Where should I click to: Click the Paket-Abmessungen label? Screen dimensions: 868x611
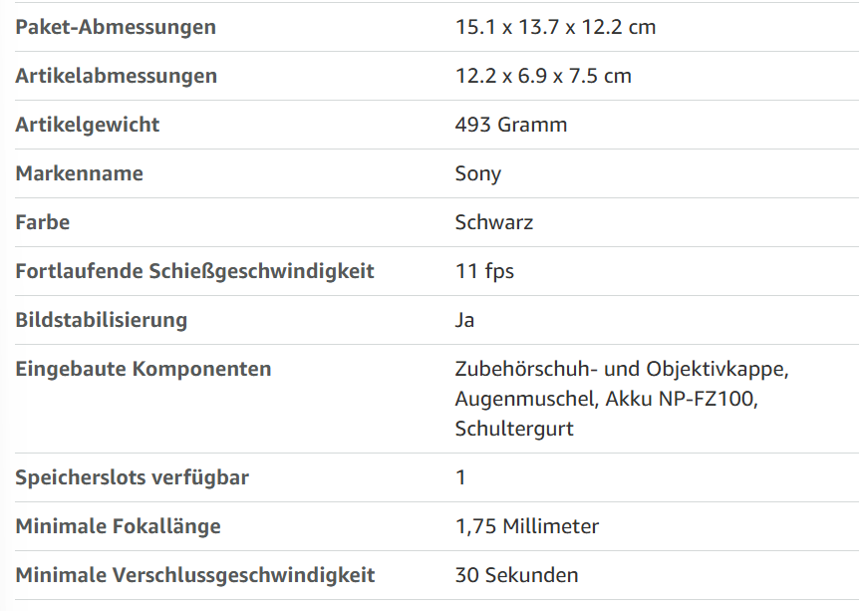pyautogui.click(x=116, y=27)
